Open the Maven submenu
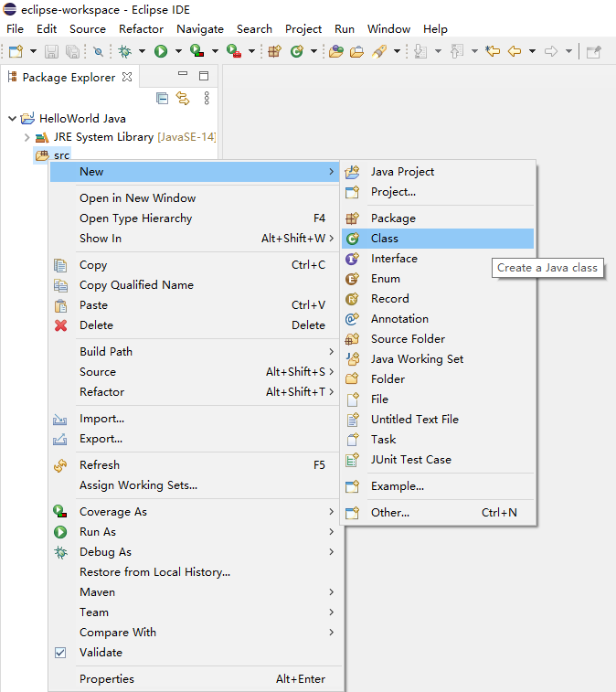The width and height of the screenshot is (616, 692). pyautogui.click(x=195, y=592)
